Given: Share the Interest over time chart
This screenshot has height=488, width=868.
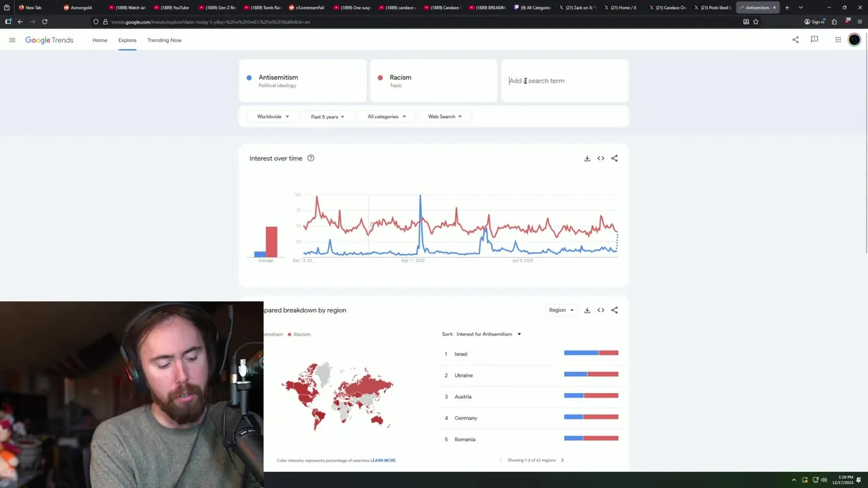Looking at the screenshot, I should (x=614, y=159).
